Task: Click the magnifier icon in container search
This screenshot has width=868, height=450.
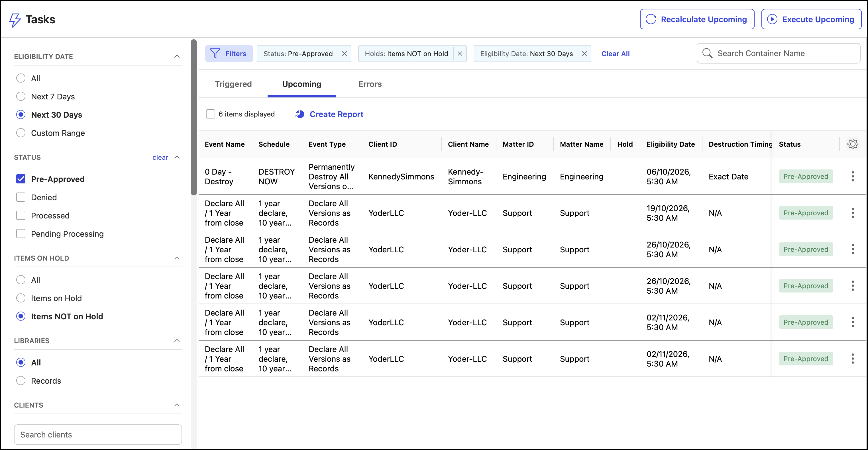Action: pos(707,53)
